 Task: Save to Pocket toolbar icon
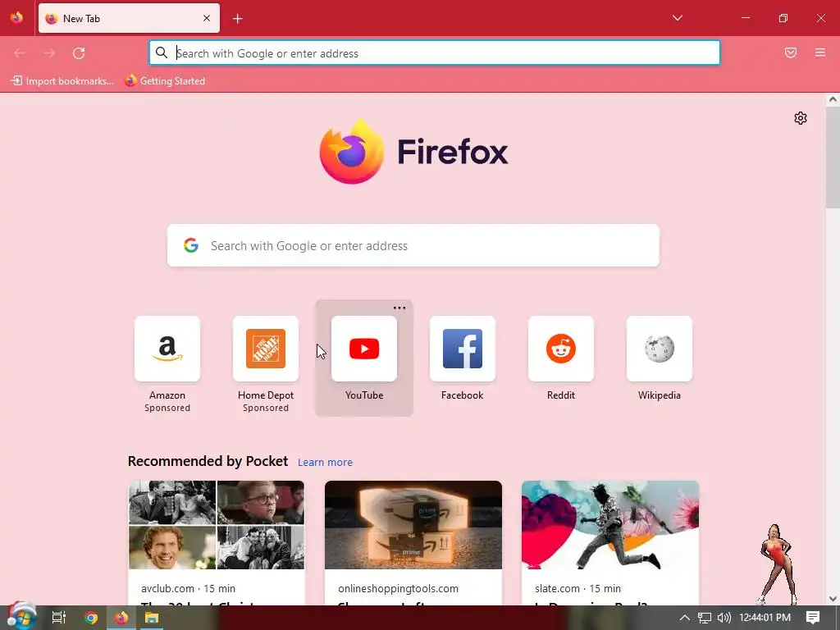click(x=791, y=52)
